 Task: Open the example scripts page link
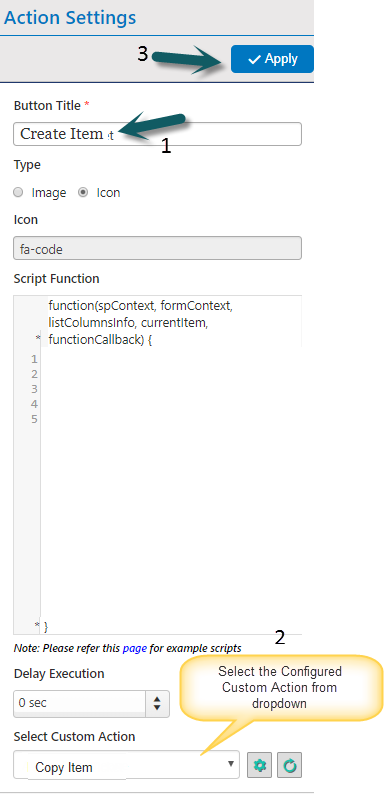(135, 648)
